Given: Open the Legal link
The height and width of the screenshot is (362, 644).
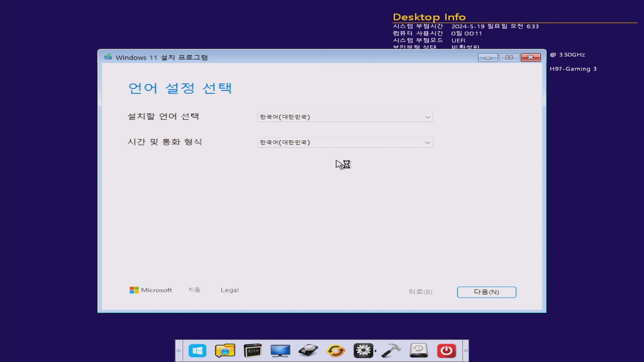Looking at the screenshot, I should [229, 290].
